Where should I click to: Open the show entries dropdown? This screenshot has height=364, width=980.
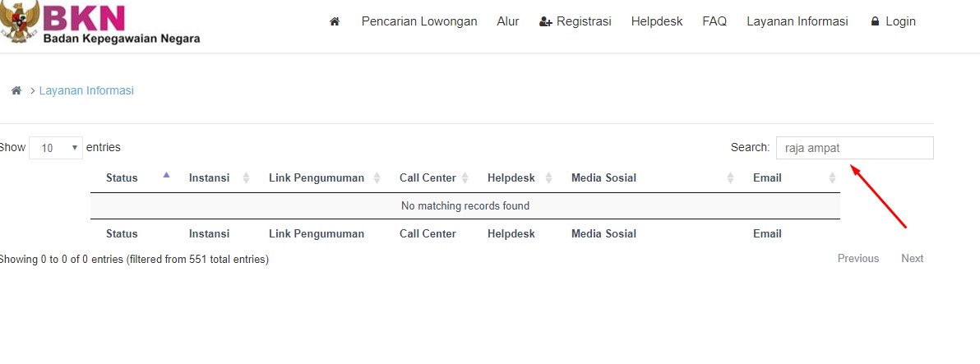tap(56, 148)
